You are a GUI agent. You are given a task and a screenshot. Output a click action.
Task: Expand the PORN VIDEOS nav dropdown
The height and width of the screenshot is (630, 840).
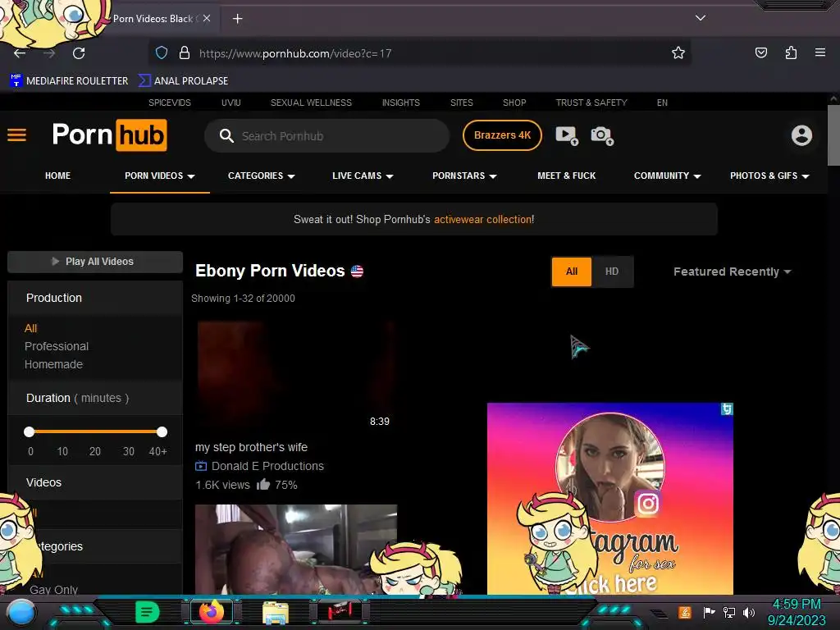coord(160,176)
